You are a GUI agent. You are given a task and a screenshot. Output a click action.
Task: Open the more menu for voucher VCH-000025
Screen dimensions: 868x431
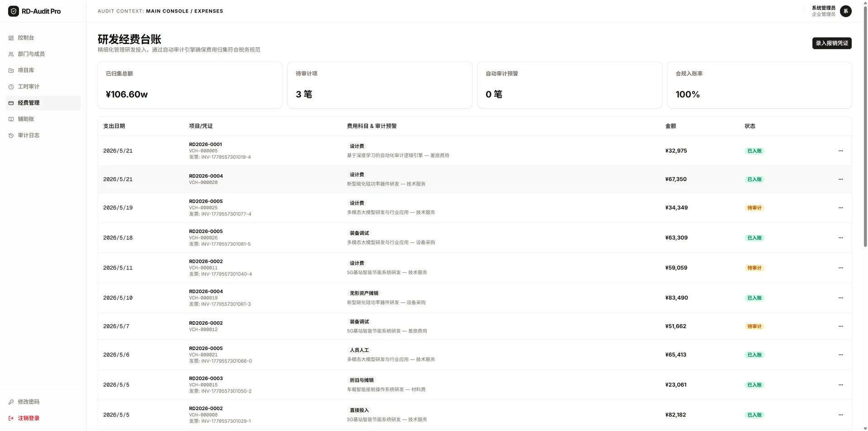coord(840,208)
